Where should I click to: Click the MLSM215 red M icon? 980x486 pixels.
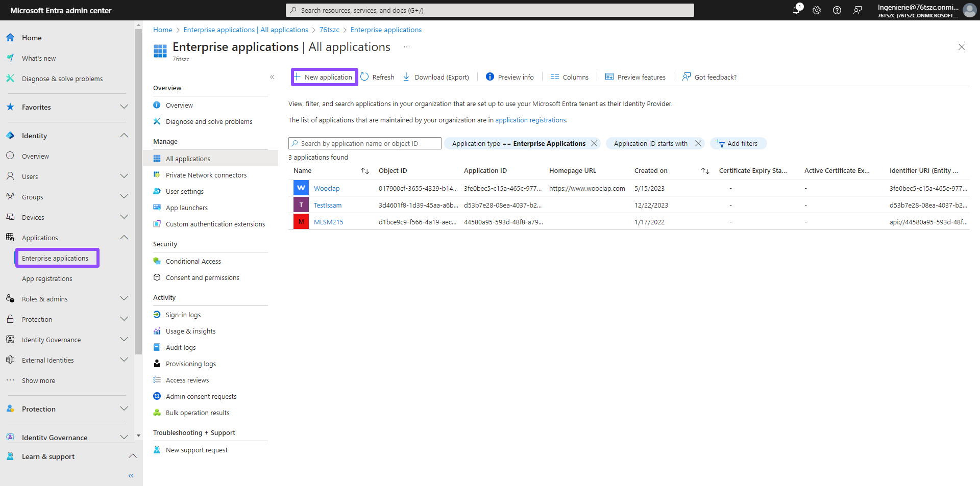click(x=301, y=222)
